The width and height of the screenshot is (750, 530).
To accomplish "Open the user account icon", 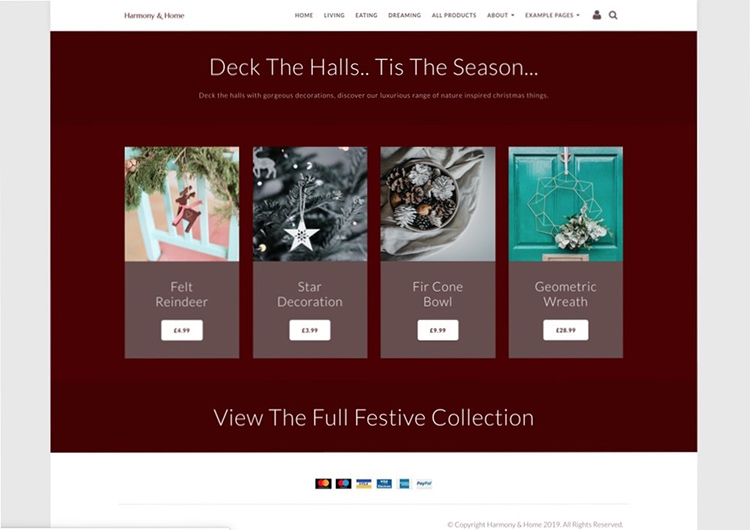I will click(596, 15).
